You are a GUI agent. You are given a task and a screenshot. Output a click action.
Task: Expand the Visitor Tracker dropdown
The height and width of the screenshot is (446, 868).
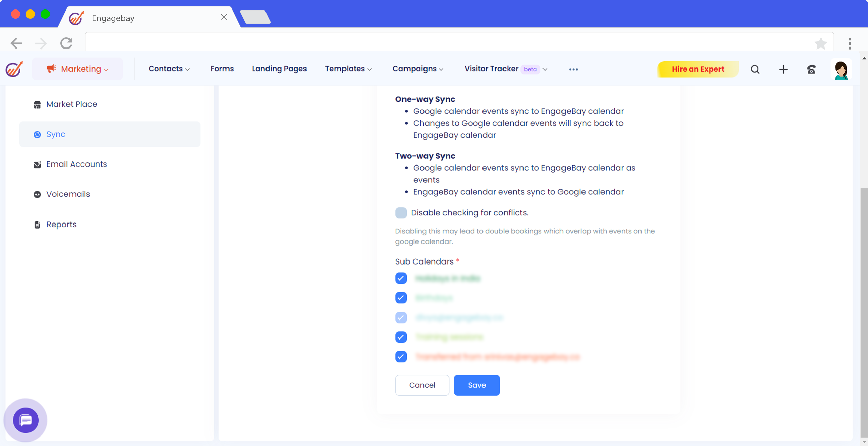click(545, 69)
